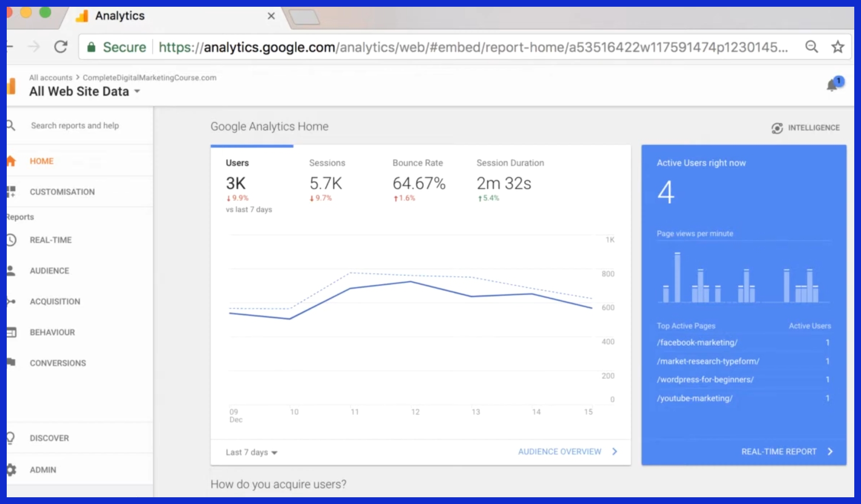Click the Home house icon in the sidebar

click(11, 161)
